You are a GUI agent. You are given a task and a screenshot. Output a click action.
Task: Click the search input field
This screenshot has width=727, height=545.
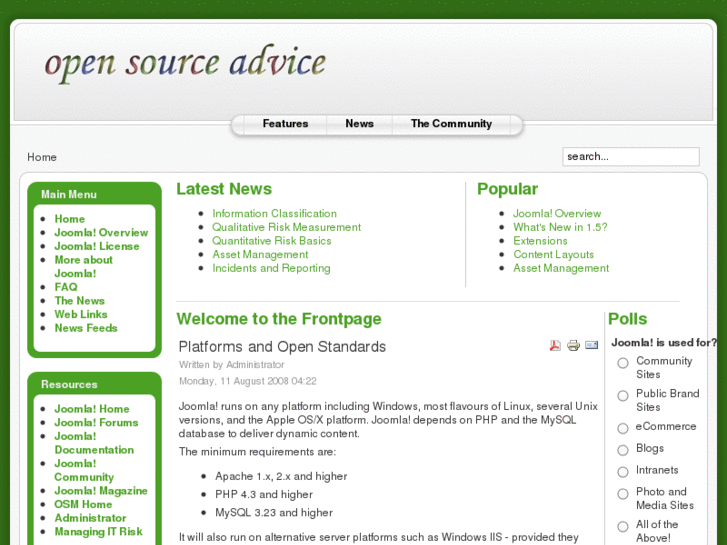pos(631,157)
